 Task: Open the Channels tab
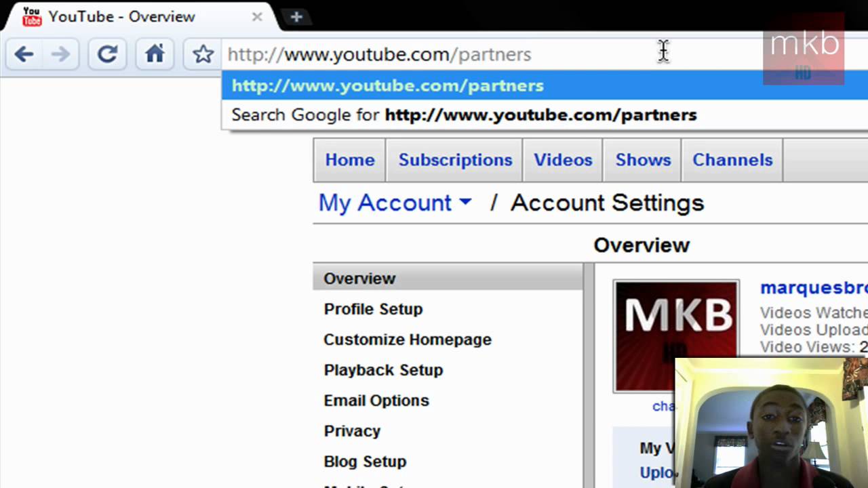click(x=732, y=160)
